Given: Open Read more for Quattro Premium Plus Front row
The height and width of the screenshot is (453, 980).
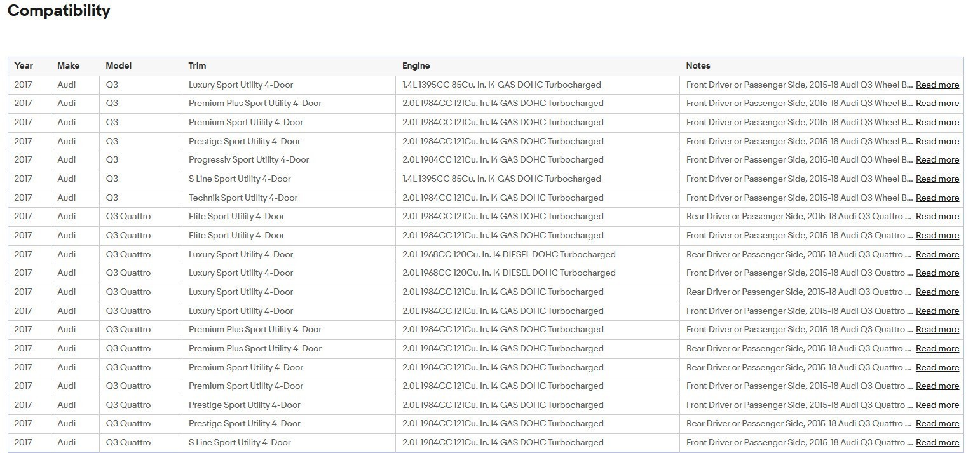Looking at the screenshot, I should pyautogui.click(x=937, y=329).
